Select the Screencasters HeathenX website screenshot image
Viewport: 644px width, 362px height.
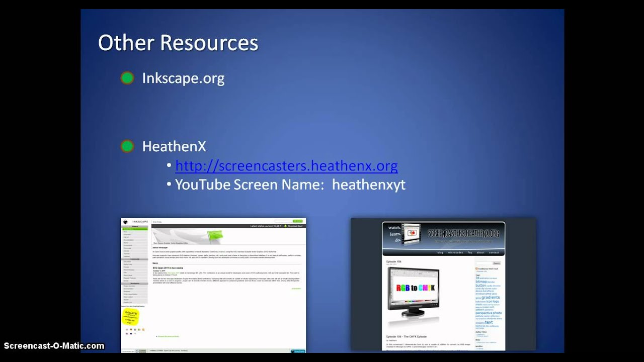[x=443, y=284]
